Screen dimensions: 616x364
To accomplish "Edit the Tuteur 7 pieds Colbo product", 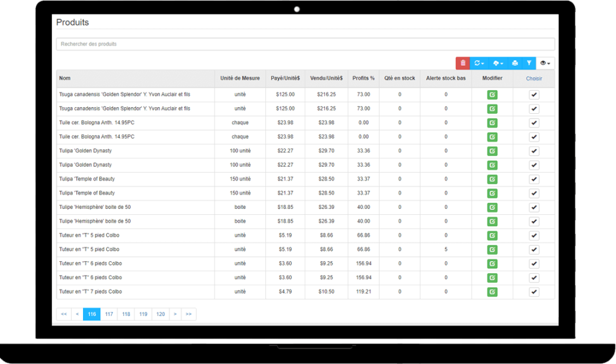I will (492, 292).
